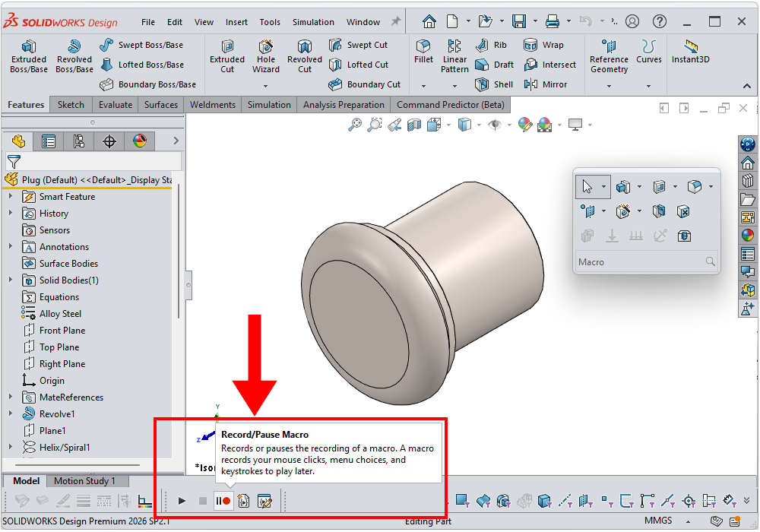This screenshot has height=532, width=760.
Task: Click the Swept Cut command
Action: coord(358,45)
